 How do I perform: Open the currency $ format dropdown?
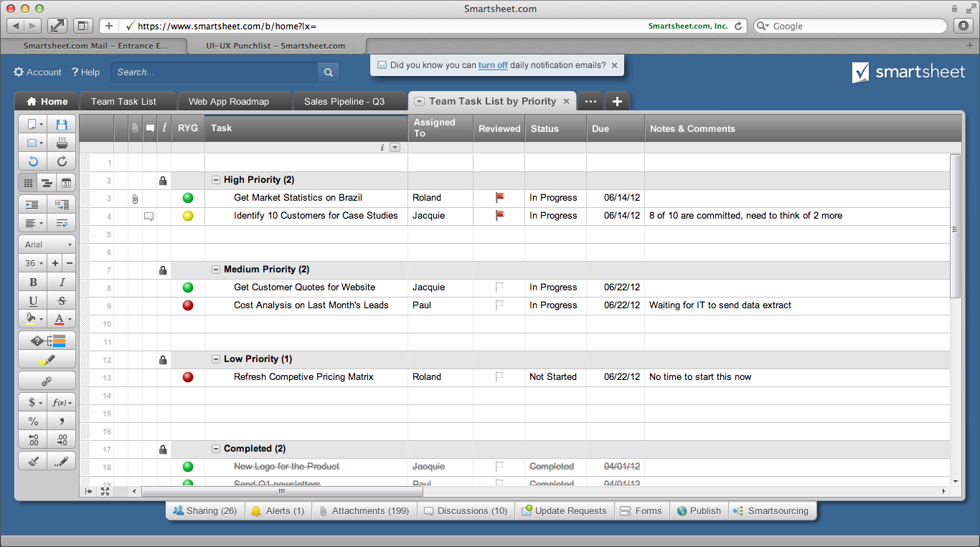[33, 402]
